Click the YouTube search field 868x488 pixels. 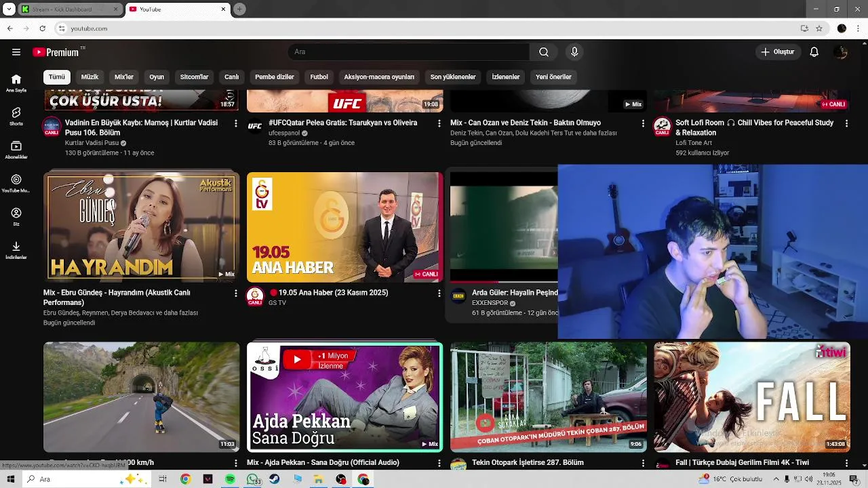click(409, 52)
